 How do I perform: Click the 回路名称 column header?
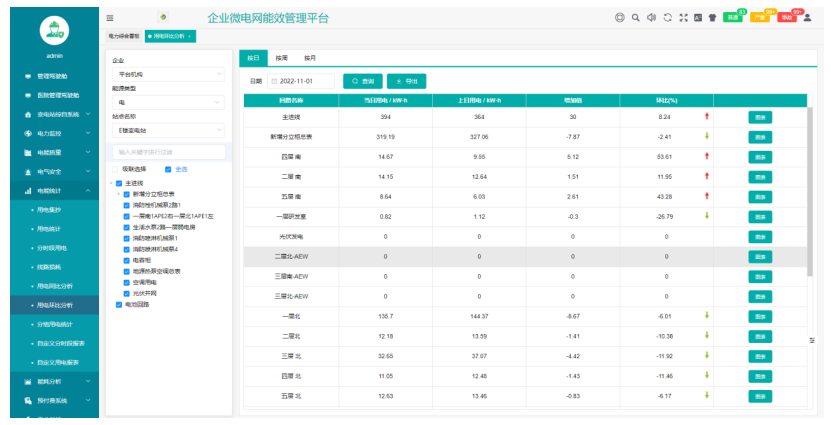point(291,100)
